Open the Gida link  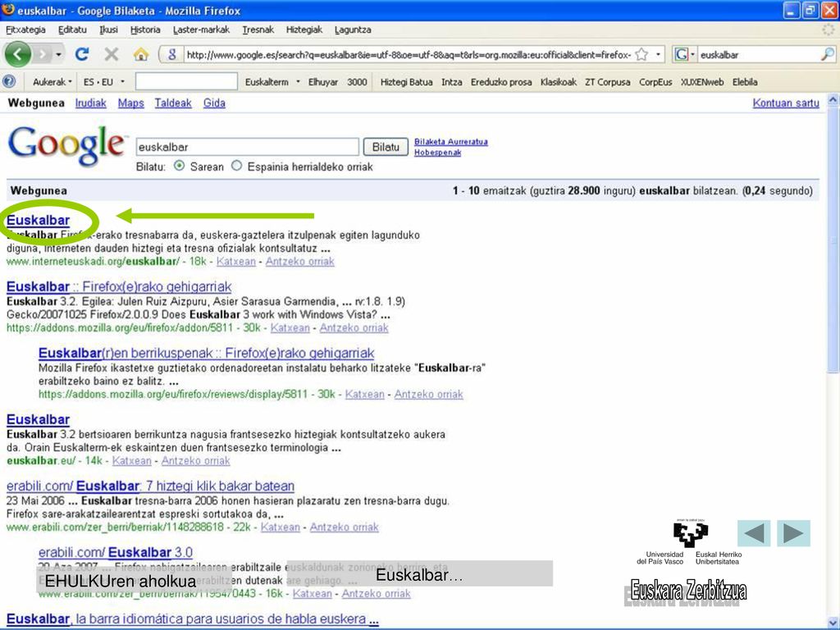pos(214,103)
